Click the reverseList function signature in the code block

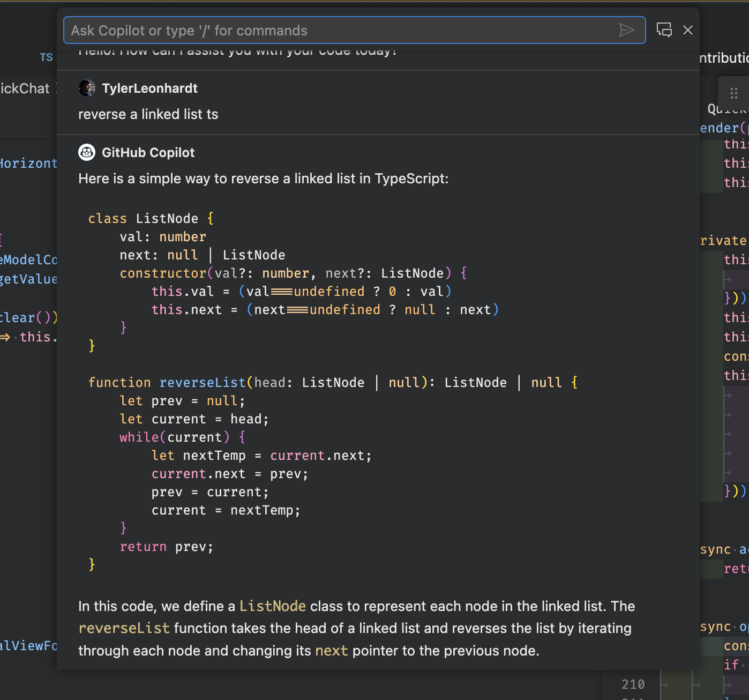[x=332, y=382]
